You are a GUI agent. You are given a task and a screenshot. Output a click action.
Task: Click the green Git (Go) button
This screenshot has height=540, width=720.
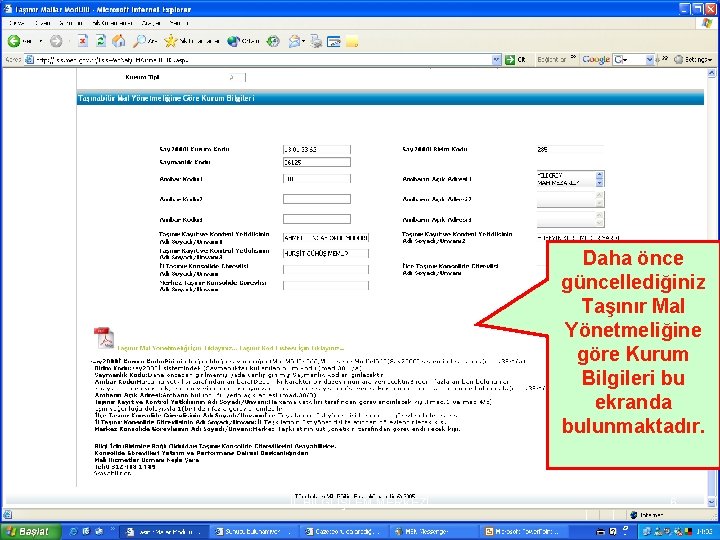515,60
